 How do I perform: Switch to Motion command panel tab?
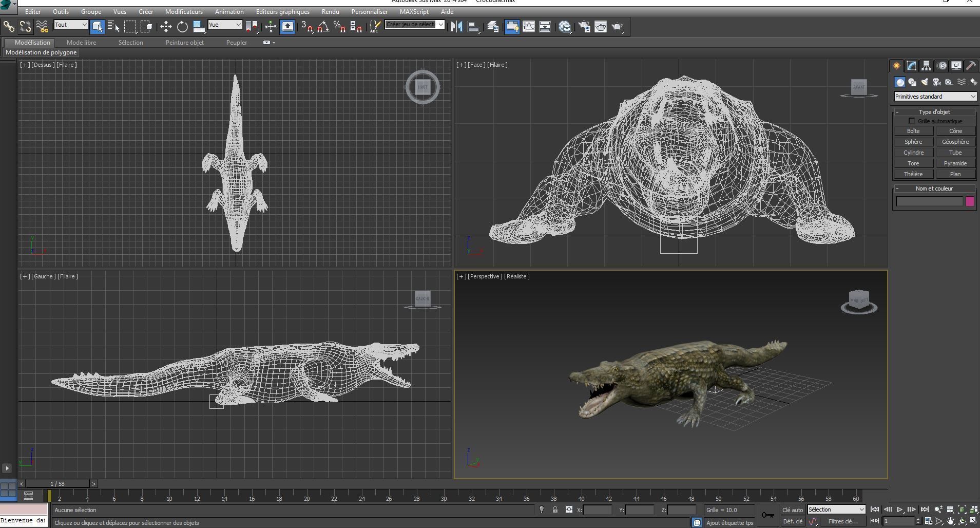click(941, 66)
